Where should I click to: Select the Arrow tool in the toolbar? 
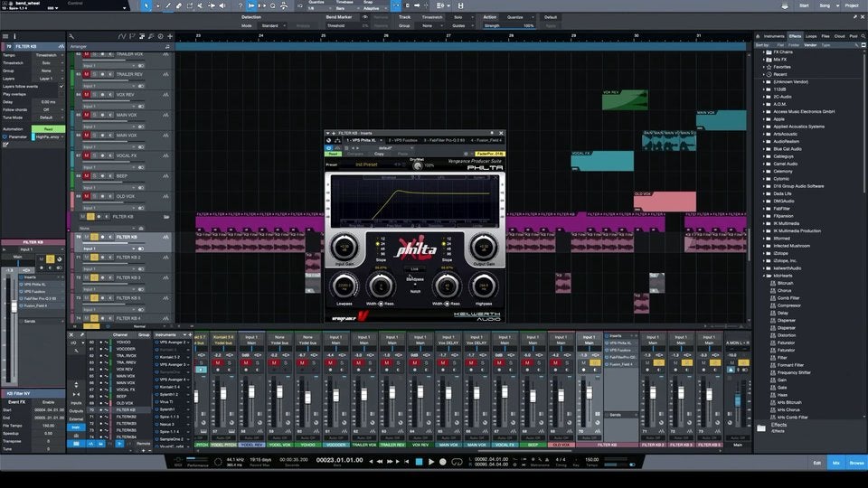coord(146,5)
